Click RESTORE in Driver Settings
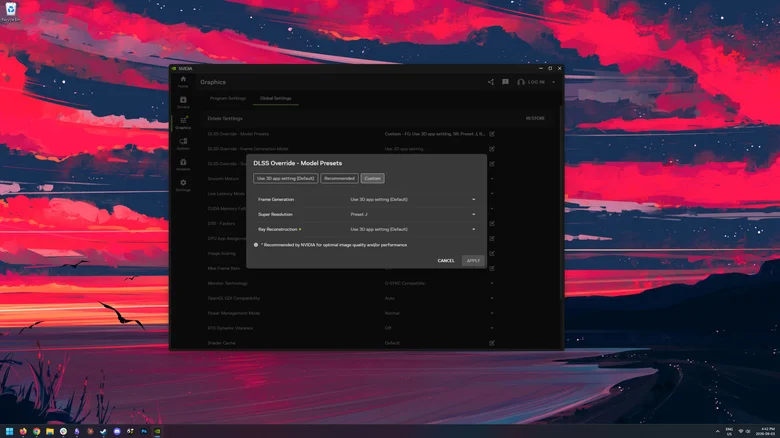 tap(535, 118)
